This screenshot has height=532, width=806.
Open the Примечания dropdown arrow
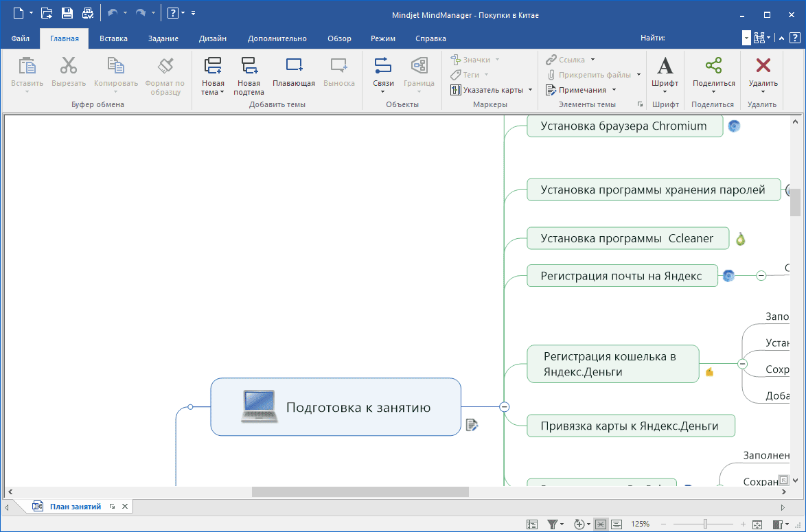[614, 90]
